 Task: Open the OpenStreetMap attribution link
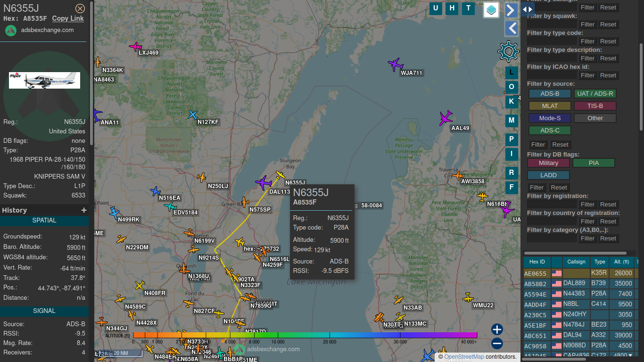pyautogui.click(x=464, y=357)
